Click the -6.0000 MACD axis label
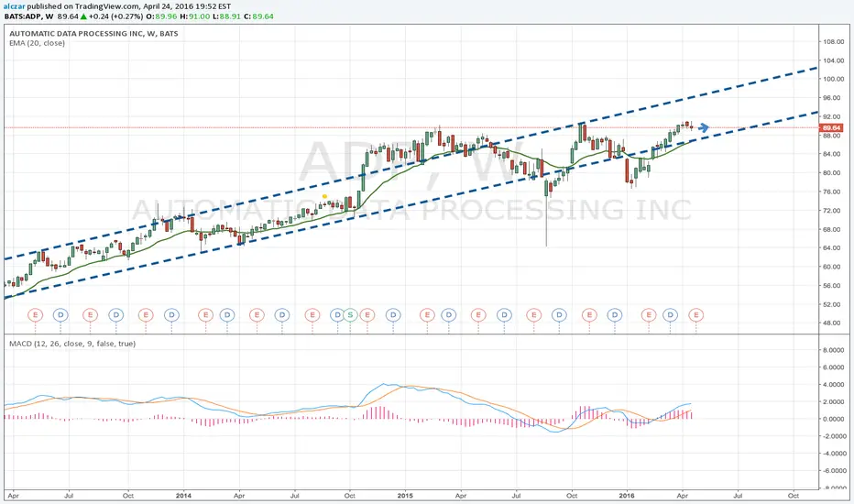 [833, 471]
